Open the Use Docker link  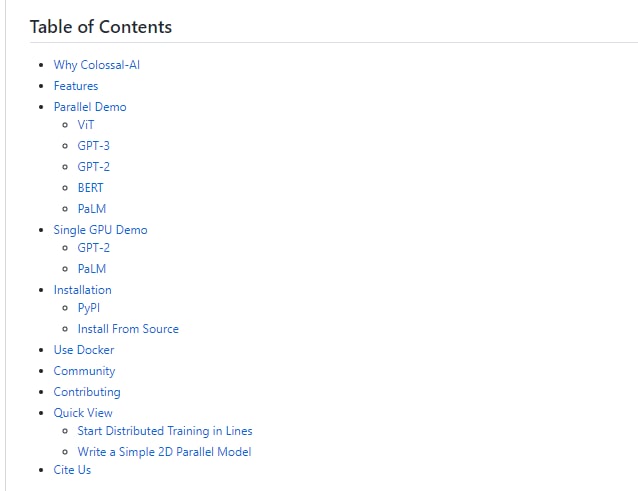tap(84, 350)
